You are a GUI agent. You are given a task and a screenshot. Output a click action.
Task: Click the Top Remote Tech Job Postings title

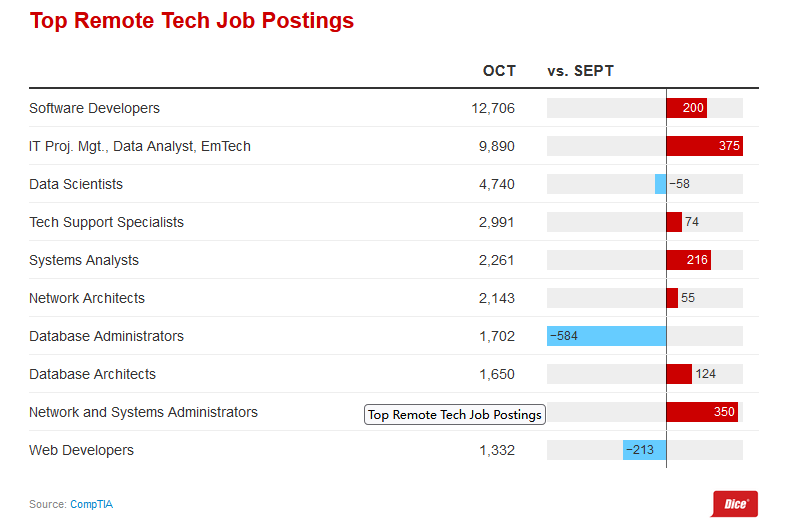191,21
